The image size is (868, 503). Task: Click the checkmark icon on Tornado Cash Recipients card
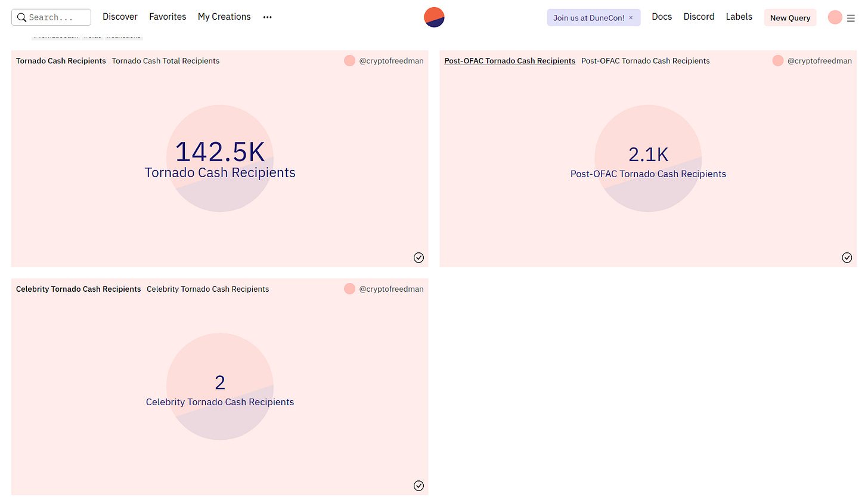[x=418, y=257]
